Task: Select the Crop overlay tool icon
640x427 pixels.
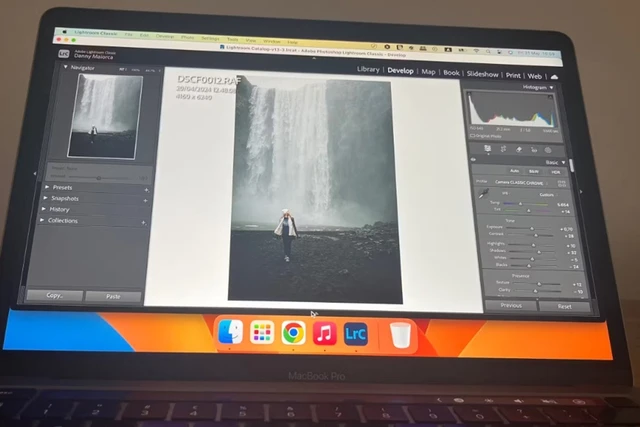Action: tap(503, 149)
